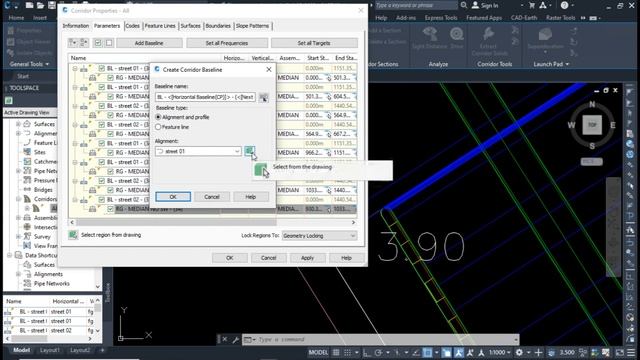The width and height of the screenshot is (640, 360).
Task: Click the search magnifier icon in title bar
Action: (x=464, y=5)
